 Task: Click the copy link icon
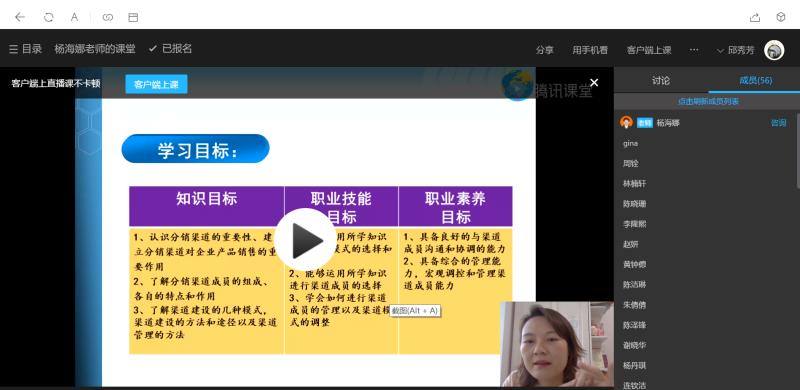[107, 17]
